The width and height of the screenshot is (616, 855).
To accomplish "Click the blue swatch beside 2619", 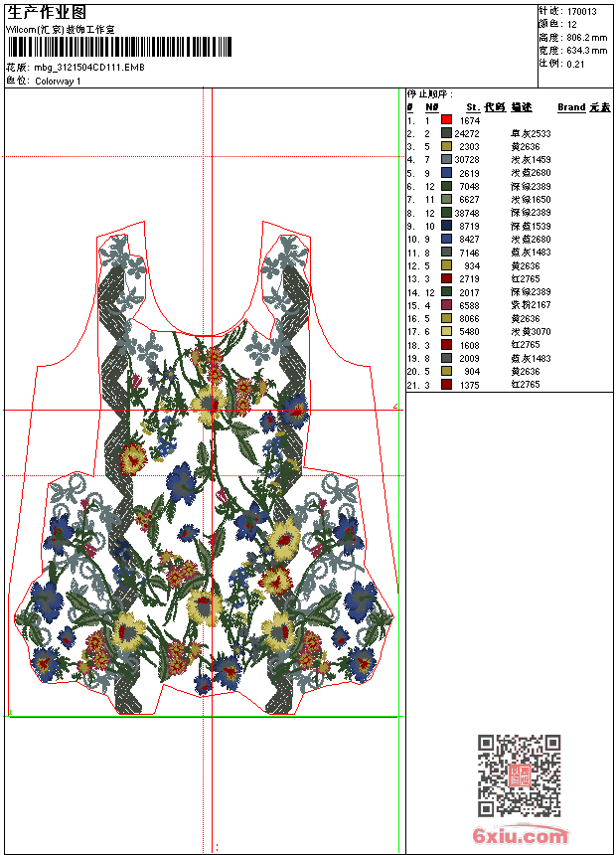I will (x=446, y=172).
